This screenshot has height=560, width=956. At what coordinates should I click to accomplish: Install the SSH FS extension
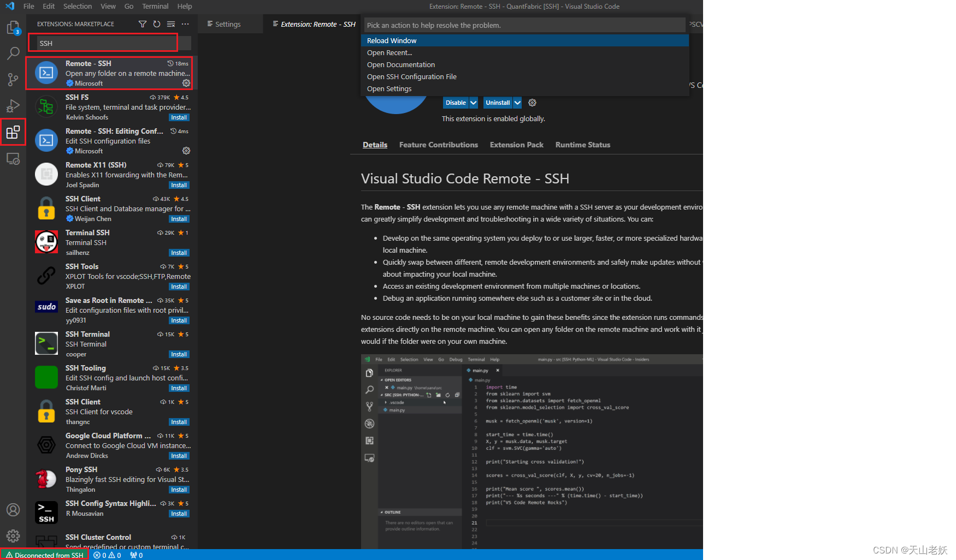[179, 117]
